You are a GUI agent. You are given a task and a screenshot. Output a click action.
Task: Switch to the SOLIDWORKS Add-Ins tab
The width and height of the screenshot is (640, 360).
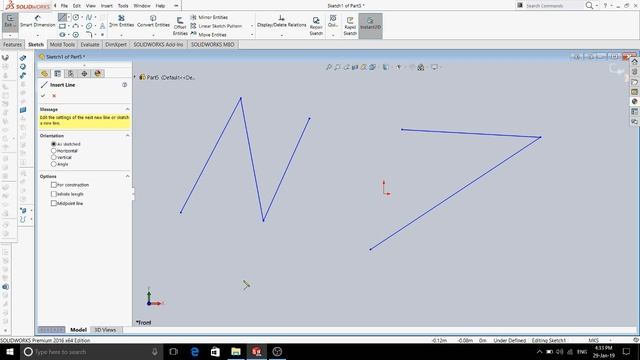coord(158,44)
